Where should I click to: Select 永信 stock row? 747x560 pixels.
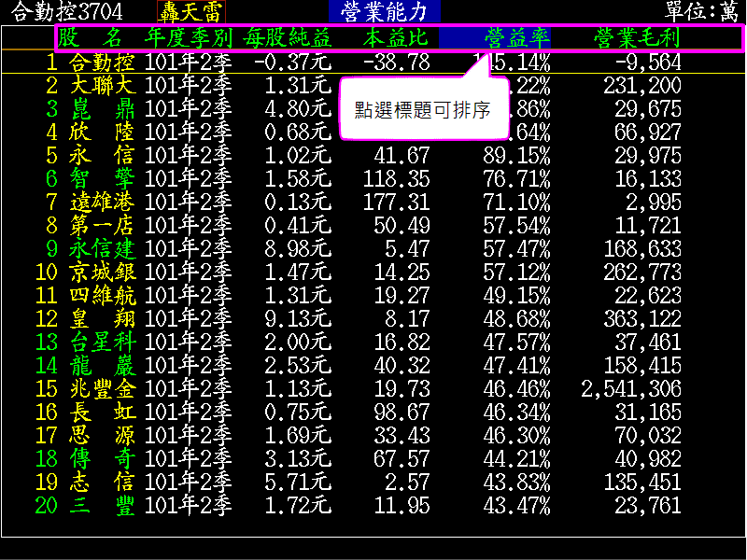102,155
